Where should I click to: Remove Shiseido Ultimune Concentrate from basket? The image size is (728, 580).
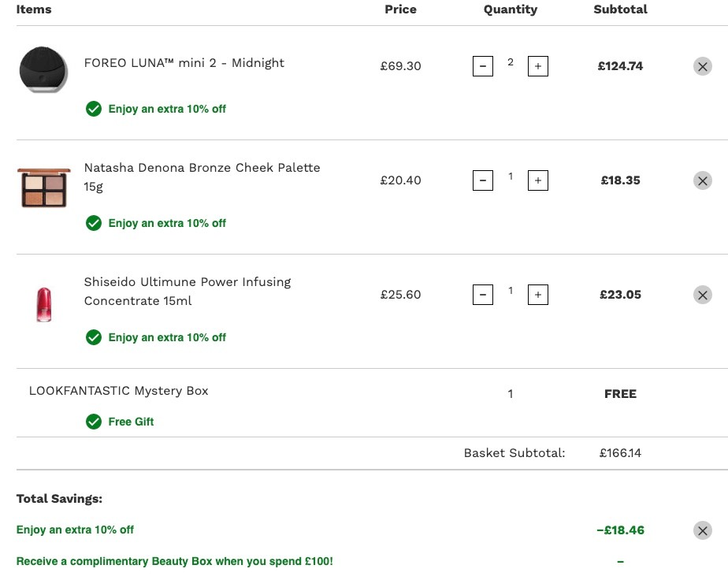(703, 295)
